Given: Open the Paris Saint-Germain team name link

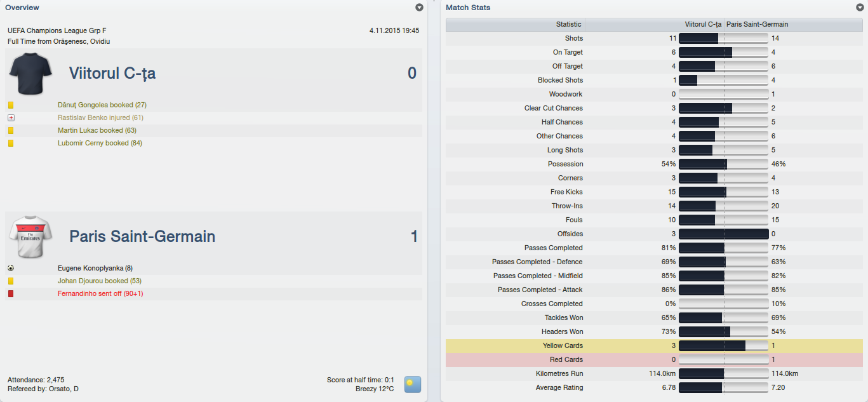Looking at the screenshot, I should [142, 237].
